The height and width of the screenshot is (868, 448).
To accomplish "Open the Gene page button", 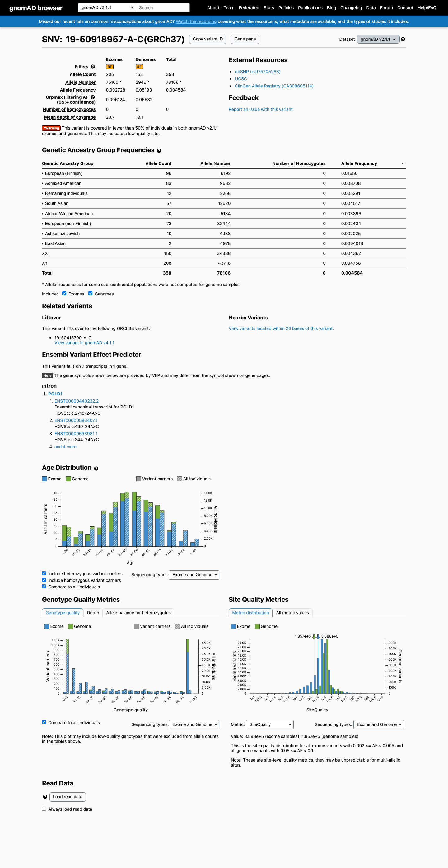I will 245,39.
